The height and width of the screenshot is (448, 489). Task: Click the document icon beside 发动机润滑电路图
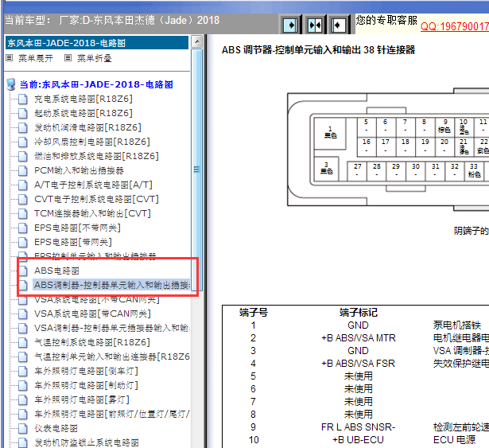coord(23,128)
